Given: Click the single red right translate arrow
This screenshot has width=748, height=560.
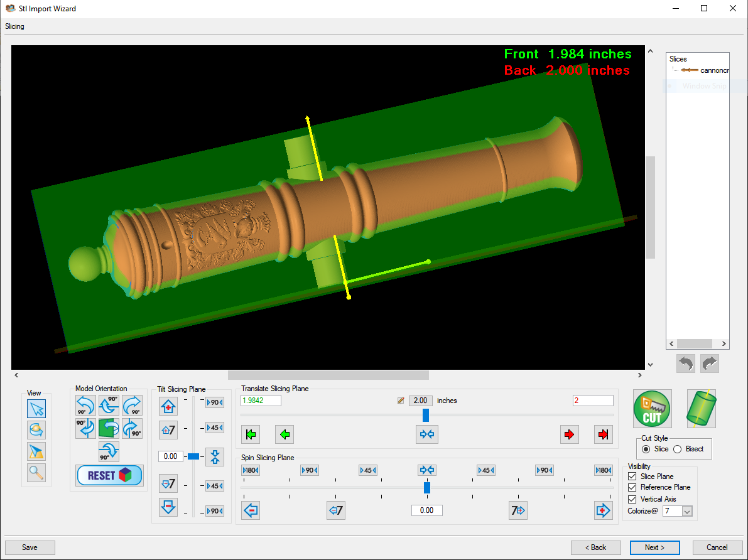Looking at the screenshot, I should (x=570, y=434).
